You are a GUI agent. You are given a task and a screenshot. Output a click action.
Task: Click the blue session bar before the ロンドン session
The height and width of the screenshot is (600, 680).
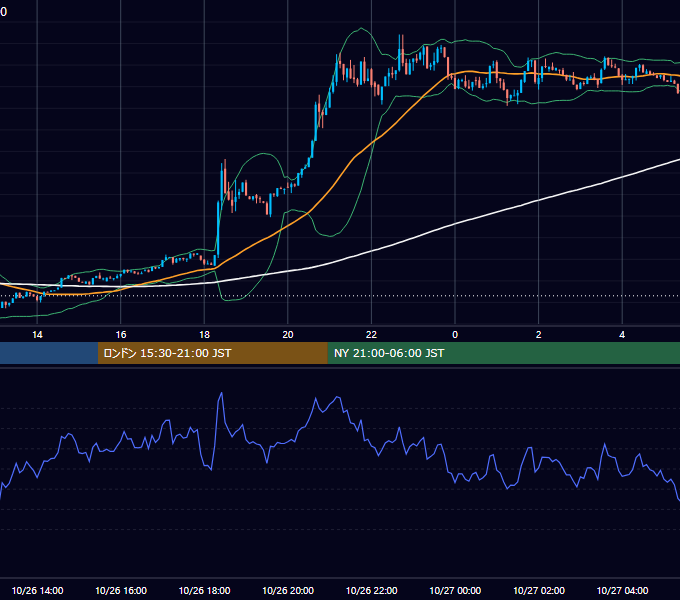coord(49,353)
